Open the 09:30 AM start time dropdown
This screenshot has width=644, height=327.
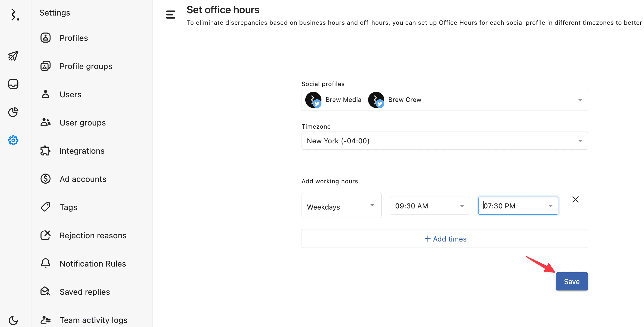(x=430, y=206)
